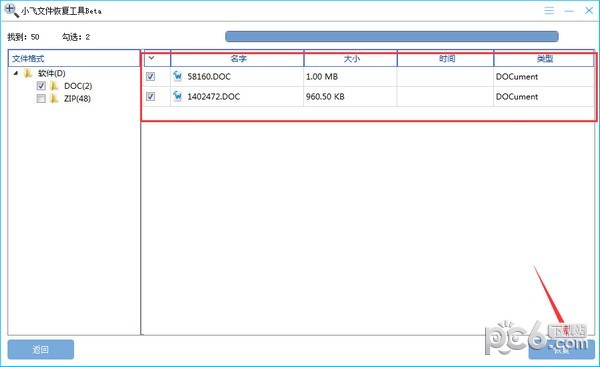Click the Word icon of 1402472.DOC
600x367 pixels.
pyautogui.click(x=177, y=96)
